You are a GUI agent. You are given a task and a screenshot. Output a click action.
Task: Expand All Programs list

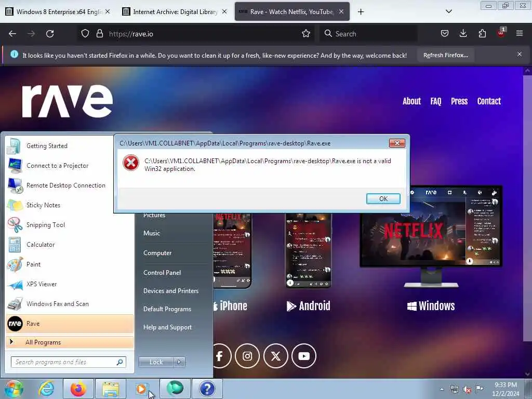point(70,342)
